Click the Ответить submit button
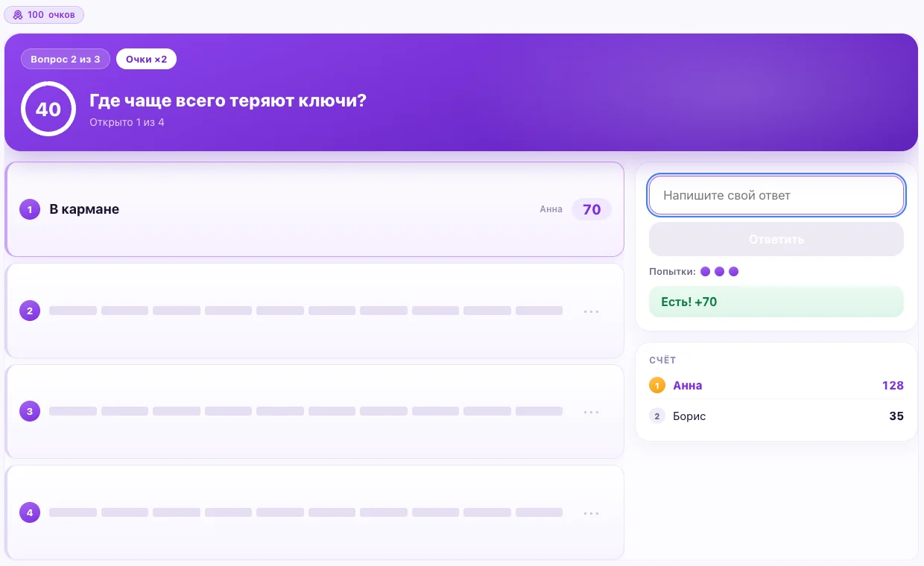 pos(776,239)
